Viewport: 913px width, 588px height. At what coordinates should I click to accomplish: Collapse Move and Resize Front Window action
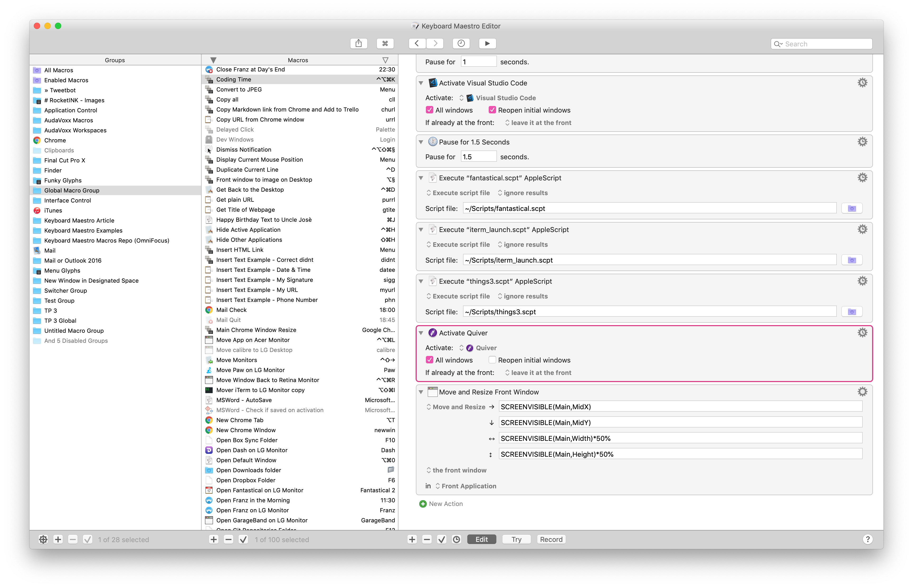pos(421,392)
